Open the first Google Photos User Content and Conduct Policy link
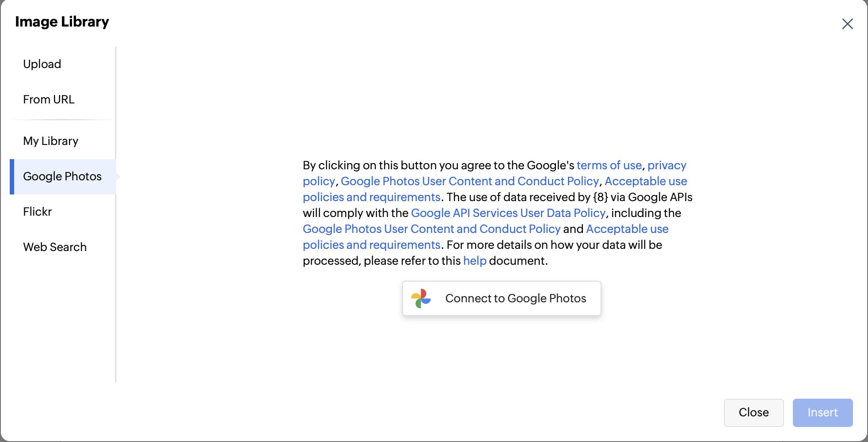Viewport: 868px width, 442px height. pyautogui.click(x=470, y=181)
